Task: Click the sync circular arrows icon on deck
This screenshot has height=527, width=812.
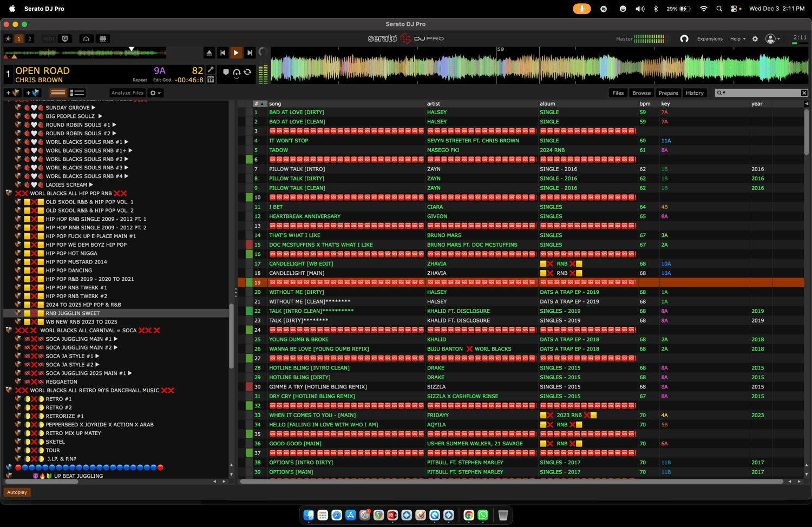Action: click(x=248, y=72)
